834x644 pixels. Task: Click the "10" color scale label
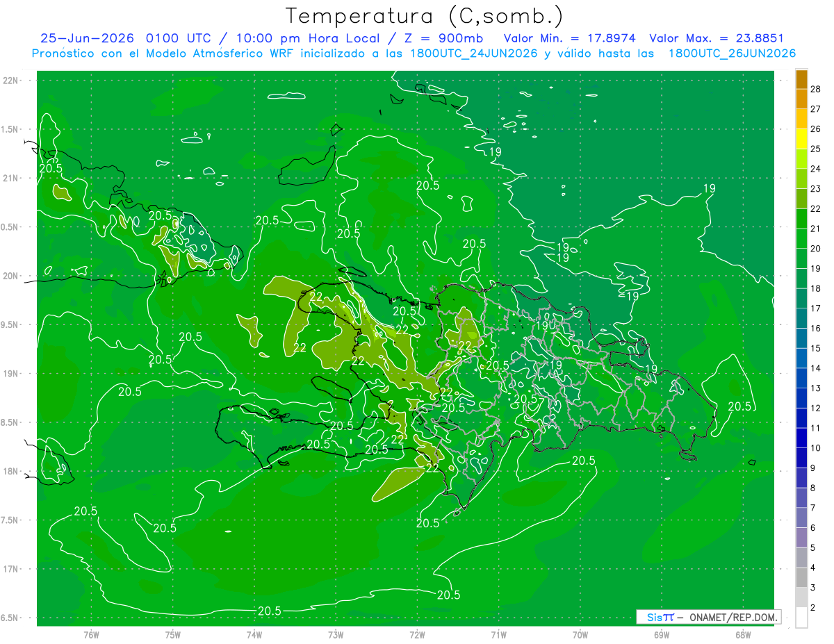[817, 448]
